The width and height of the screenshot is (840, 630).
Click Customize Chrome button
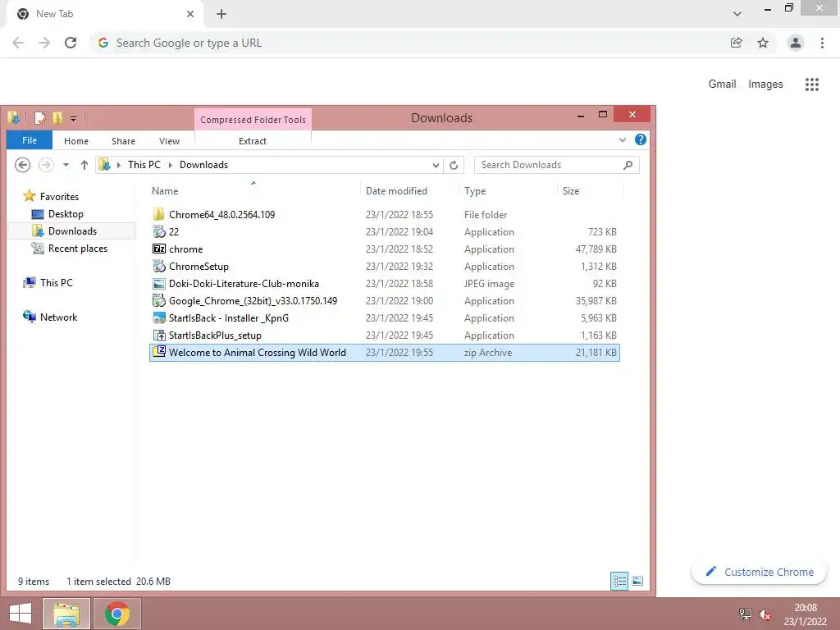pyautogui.click(x=759, y=572)
